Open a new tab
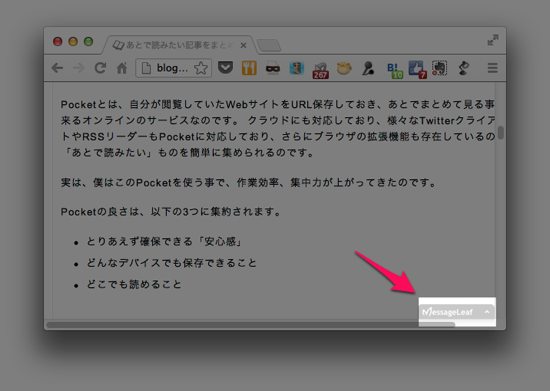This screenshot has height=391, width=550. (269, 46)
